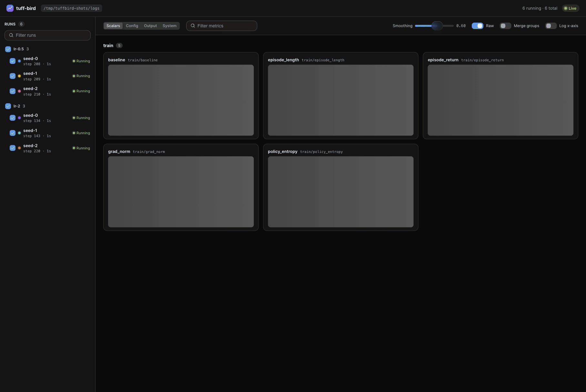
Task: Click the tuff-bird logo icon
Action: (10, 8)
